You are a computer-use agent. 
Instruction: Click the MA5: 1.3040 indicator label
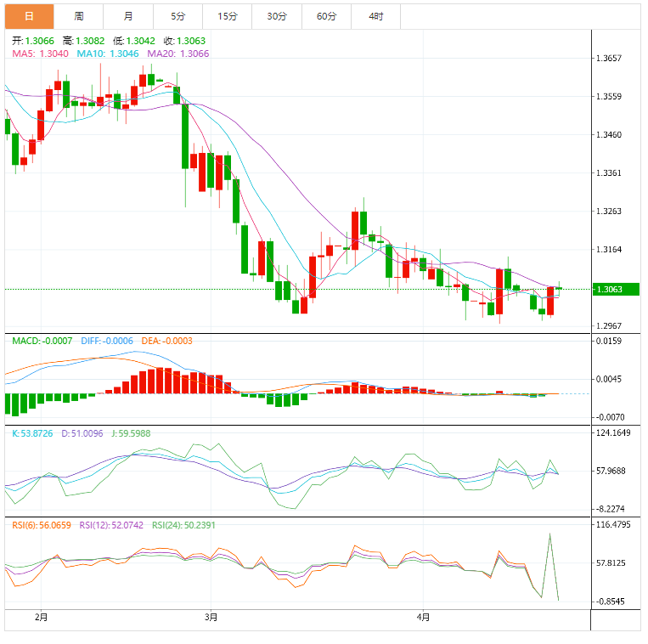[x=40, y=54]
